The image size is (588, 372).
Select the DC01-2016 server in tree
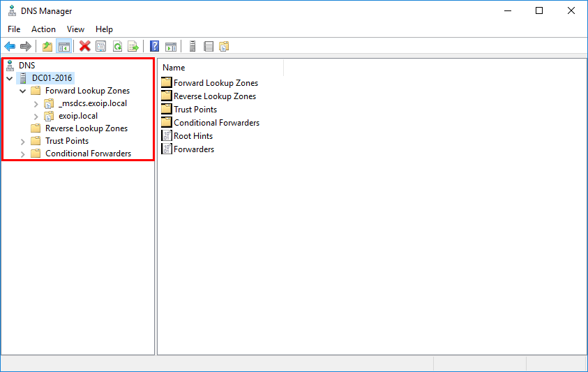[52, 78]
